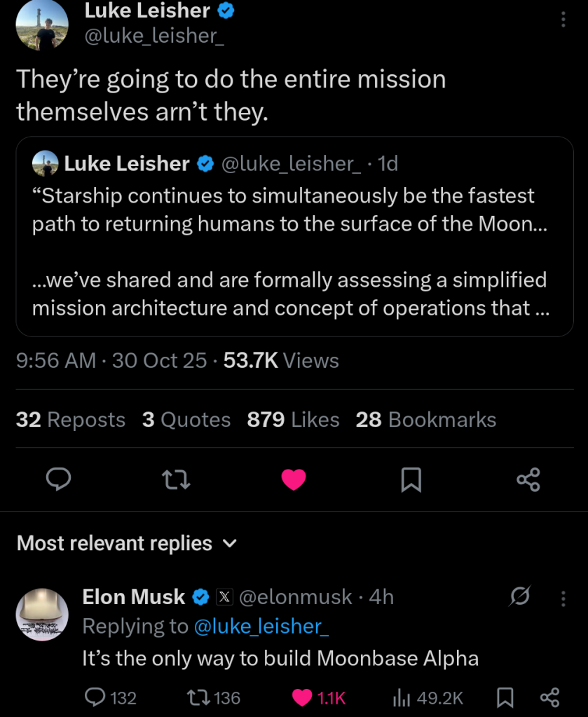
Task: Toggle like on Elon Musk's reply
Action: [303, 697]
